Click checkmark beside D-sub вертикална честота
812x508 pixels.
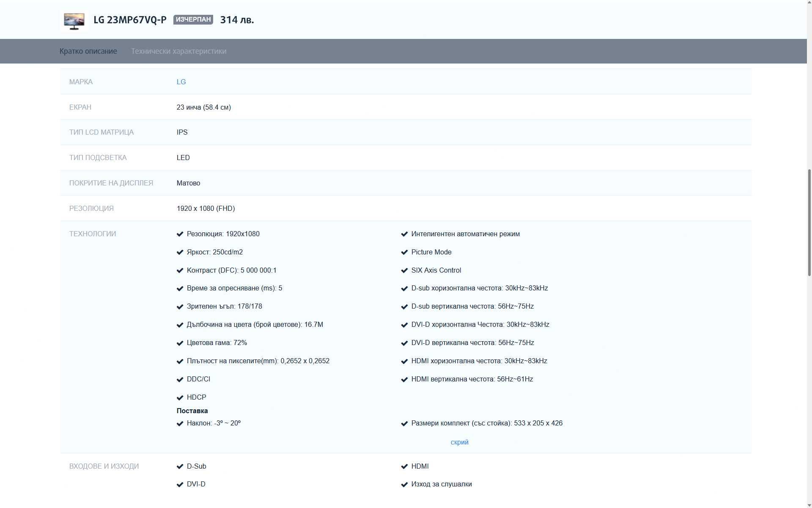coord(404,306)
